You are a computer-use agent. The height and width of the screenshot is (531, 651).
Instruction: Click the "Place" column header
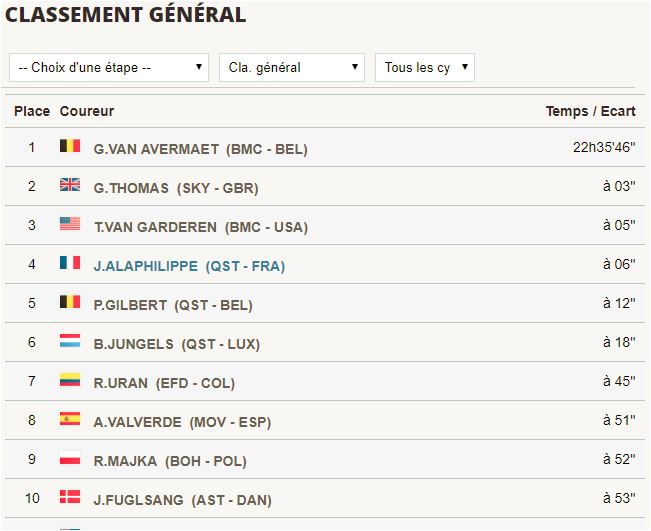click(x=32, y=111)
